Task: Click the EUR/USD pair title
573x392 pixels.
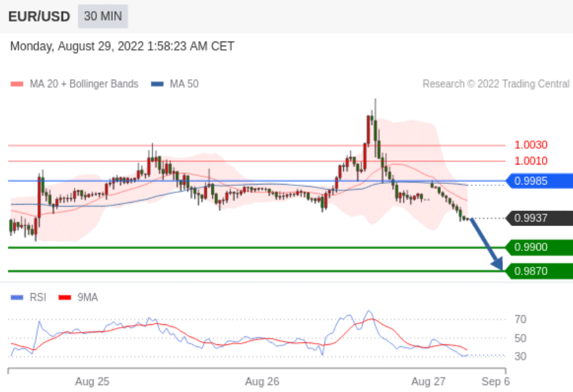Action: coord(39,17)
